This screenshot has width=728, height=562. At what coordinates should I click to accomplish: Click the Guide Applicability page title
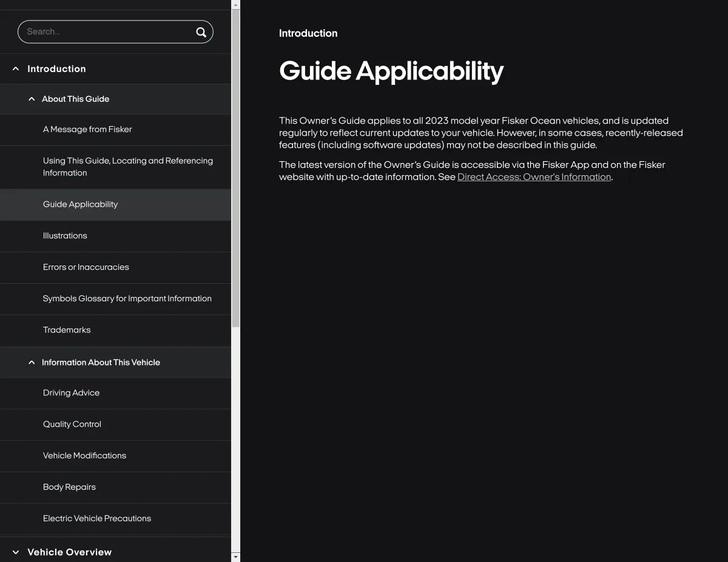(x=391, y=72)
